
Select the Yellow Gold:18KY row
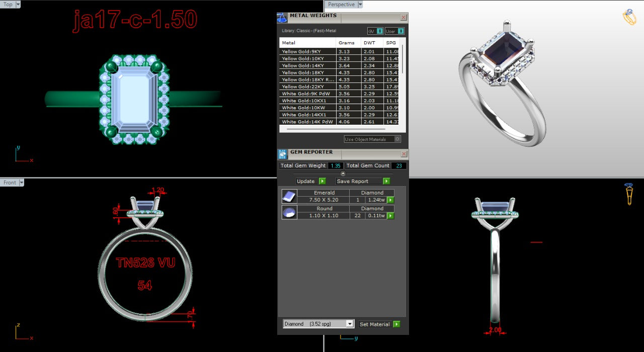pyautogui.click(x=339, y=72)
